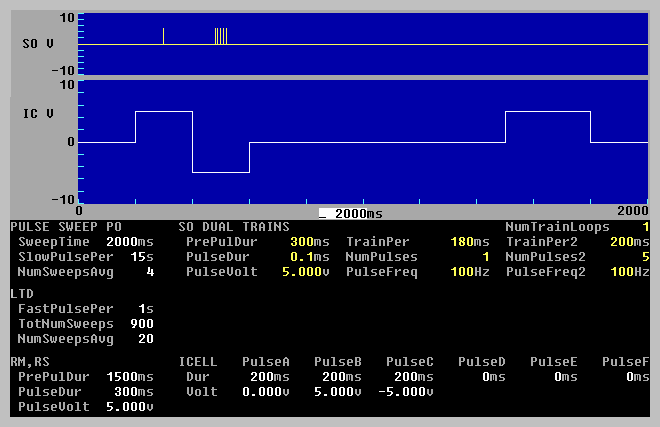
Task: Edit the RM,RS PrePulDur 1500ms value
Action: [132, 377]
